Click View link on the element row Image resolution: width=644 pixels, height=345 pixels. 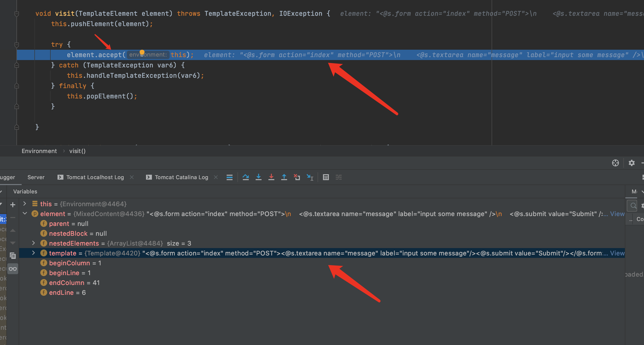[617, 214]
